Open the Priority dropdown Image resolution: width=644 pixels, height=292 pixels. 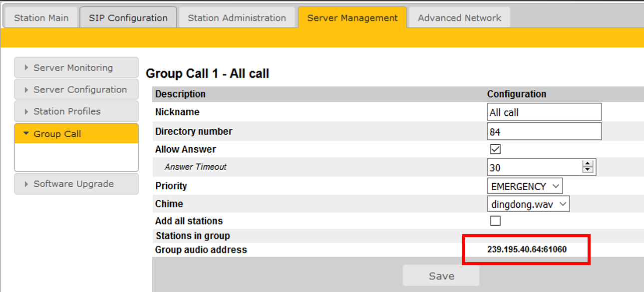[525, 187]
